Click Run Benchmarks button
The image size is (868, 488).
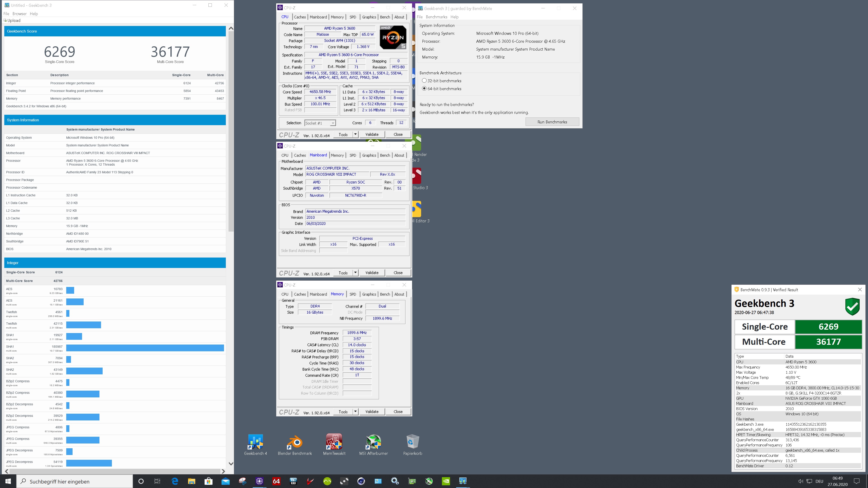pyautogui.click(x=552, y=122)
